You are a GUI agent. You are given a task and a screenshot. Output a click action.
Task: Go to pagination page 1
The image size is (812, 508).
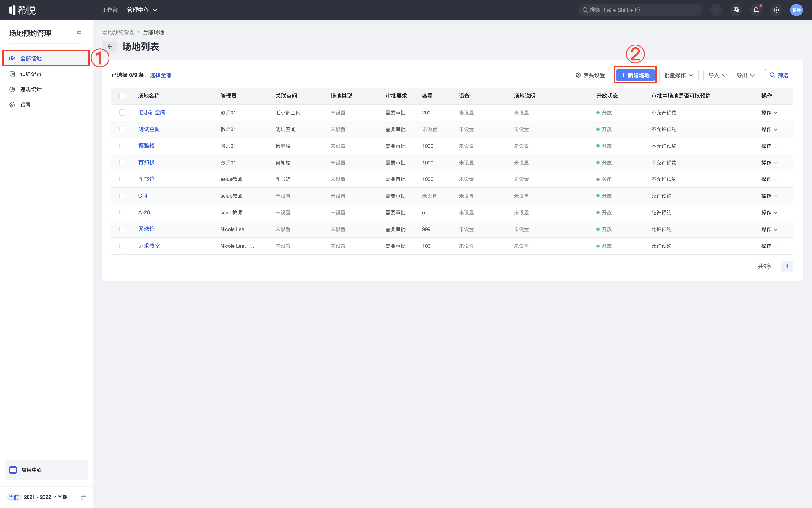point(787,266)
